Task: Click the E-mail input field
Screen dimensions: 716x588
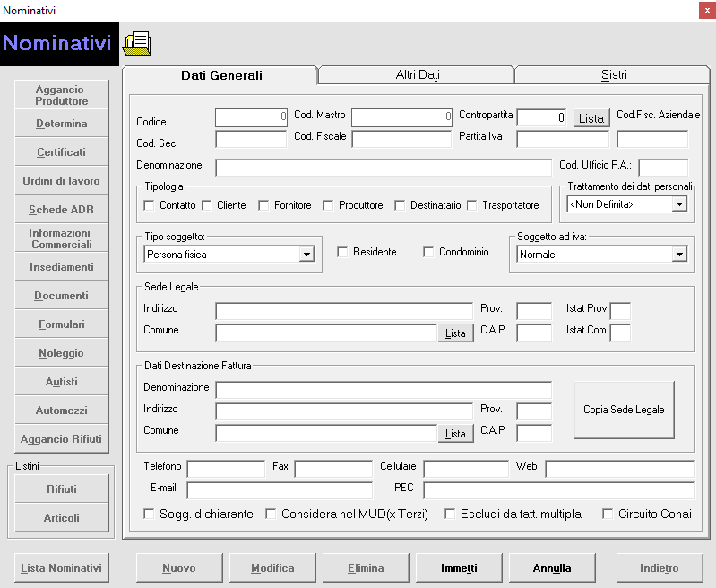Action: (280, 490)
